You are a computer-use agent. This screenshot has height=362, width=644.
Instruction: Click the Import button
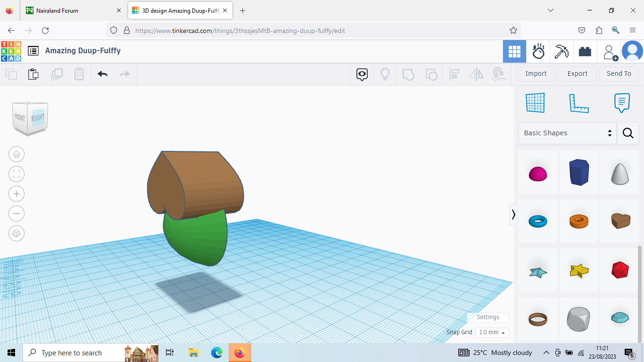(x=536, y=74)
